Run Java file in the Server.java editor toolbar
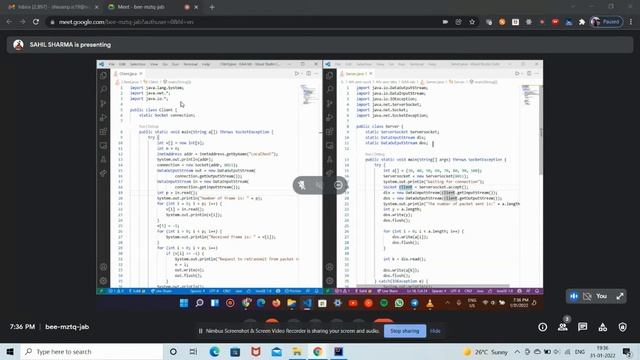The width and height of the screenshot is (640, 360). tap(517, 73)
